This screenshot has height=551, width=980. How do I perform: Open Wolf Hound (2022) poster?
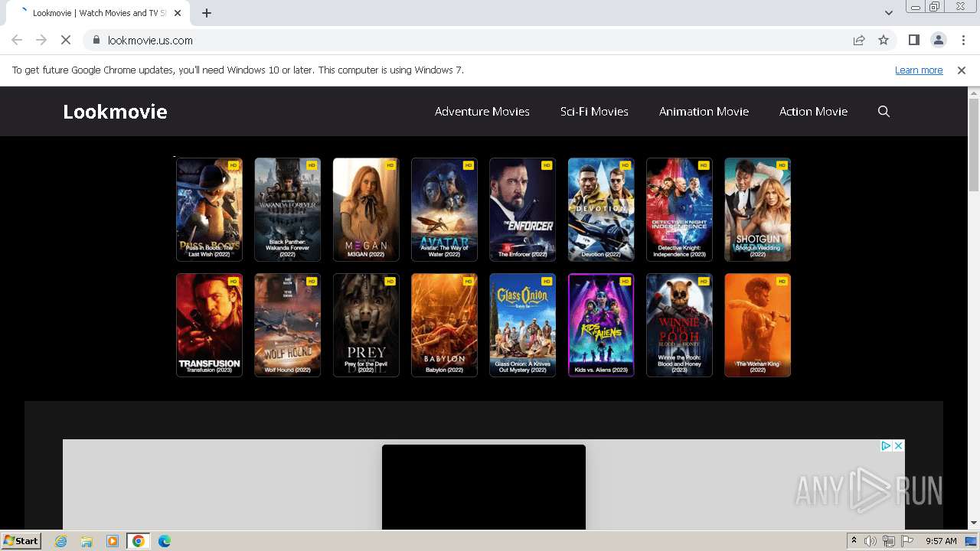click(288, 325)
